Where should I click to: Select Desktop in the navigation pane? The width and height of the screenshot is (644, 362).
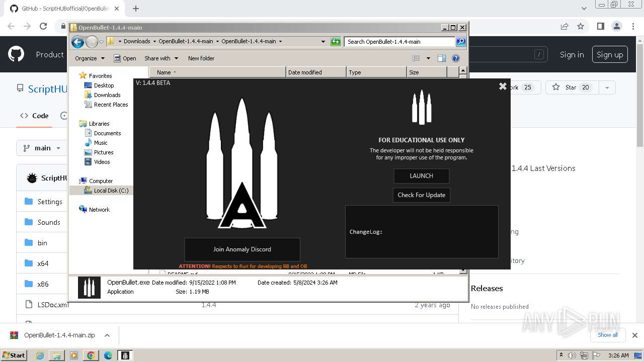104,85
